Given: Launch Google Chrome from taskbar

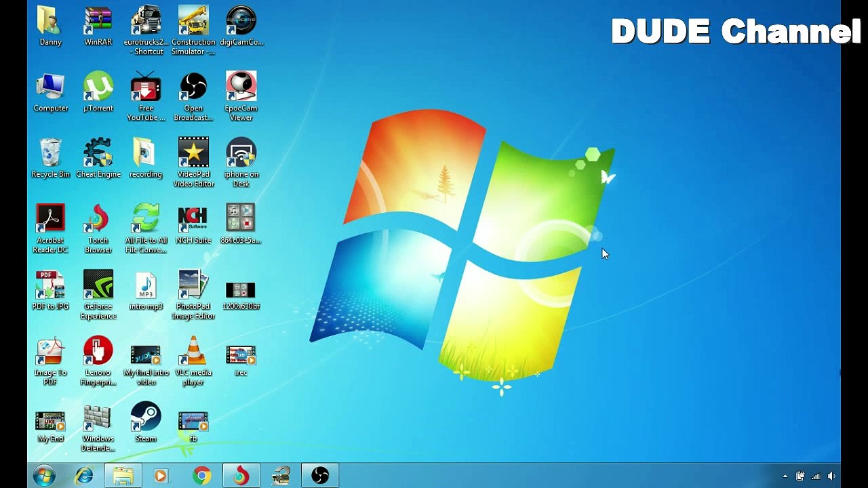Looking at the screenshot, I should tap(201, 476).
